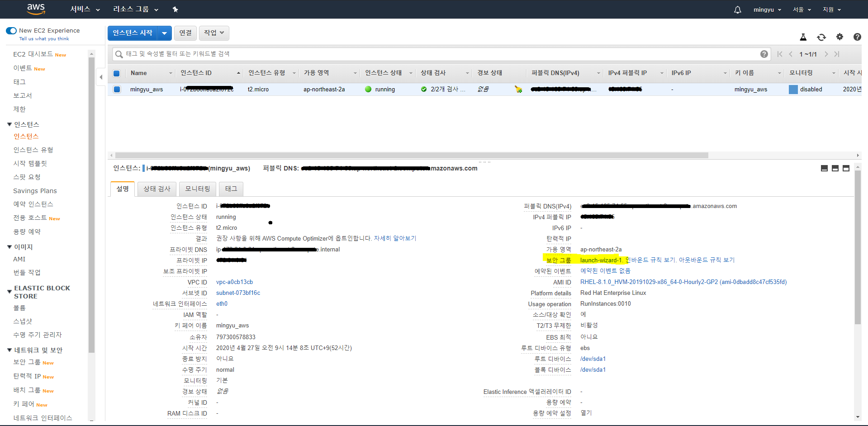Go to previous page of results

pos(791,54)
